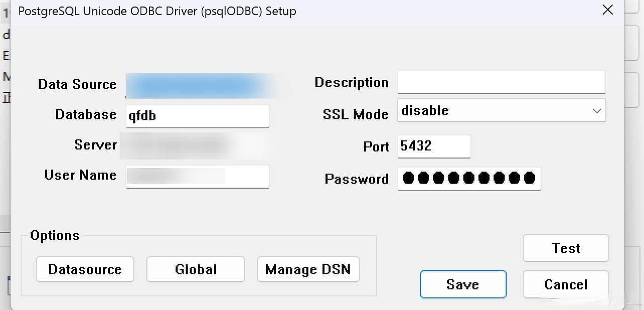
Task: Click the Port label
Action: tap(376, 146)
